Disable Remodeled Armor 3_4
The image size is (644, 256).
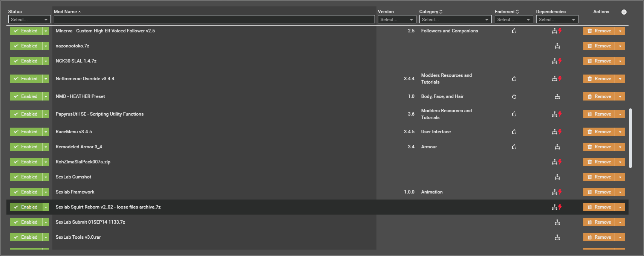(x=26, y=147)
